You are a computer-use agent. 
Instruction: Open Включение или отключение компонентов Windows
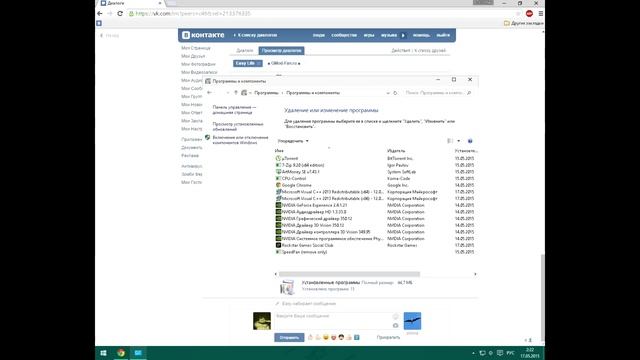click(x=240, y=140)
